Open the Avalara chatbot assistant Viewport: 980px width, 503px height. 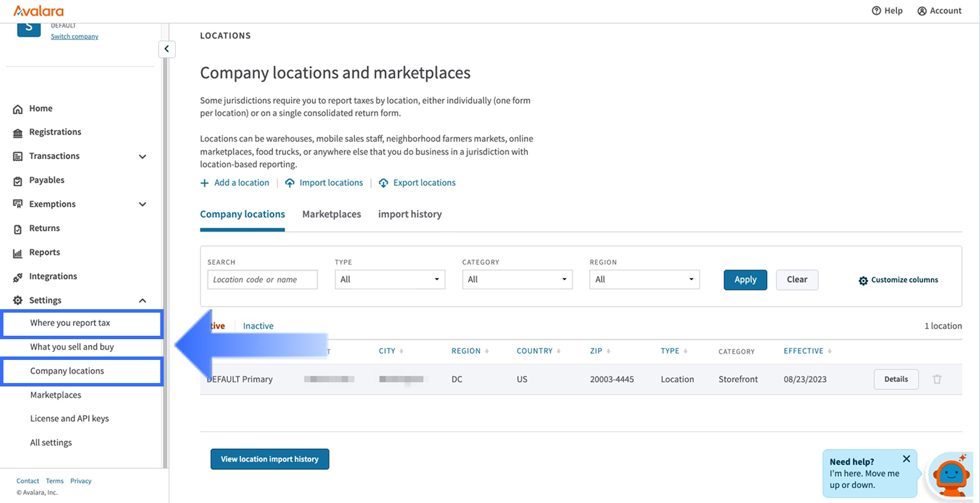tap(951, 475)
